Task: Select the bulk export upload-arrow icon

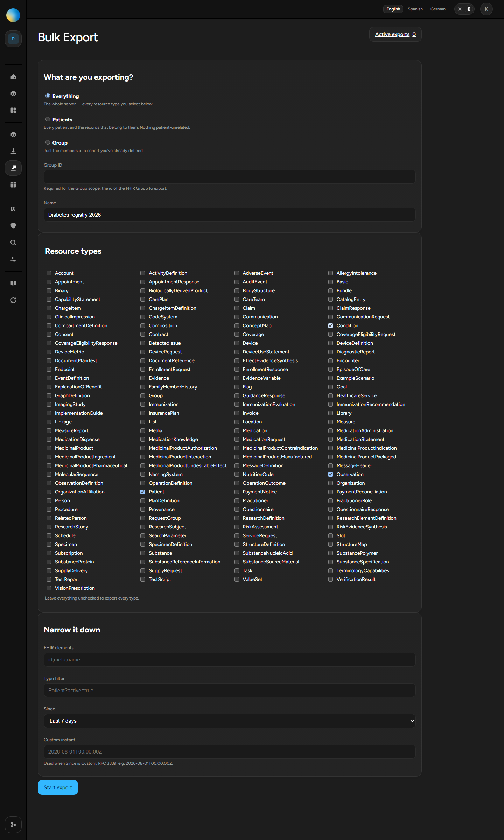Action: tap(13, 168)
